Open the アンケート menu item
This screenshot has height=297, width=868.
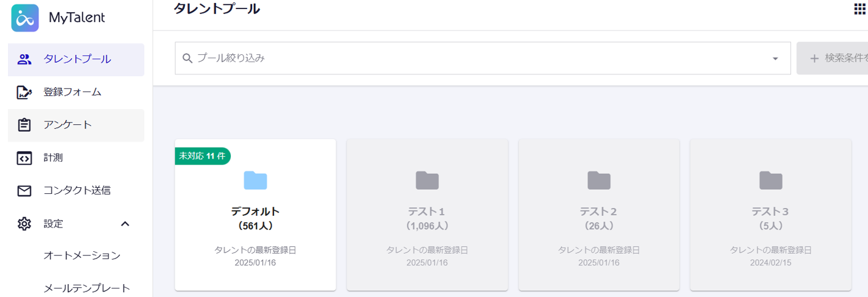[x=68, y=125]
